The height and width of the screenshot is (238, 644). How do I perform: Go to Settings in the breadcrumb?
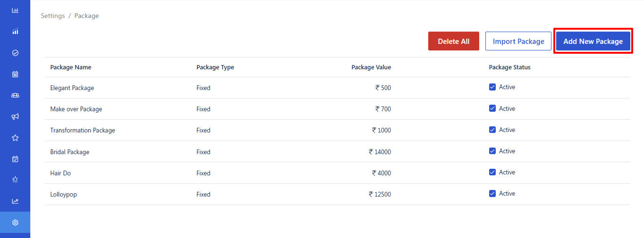(x=53, y=16)
